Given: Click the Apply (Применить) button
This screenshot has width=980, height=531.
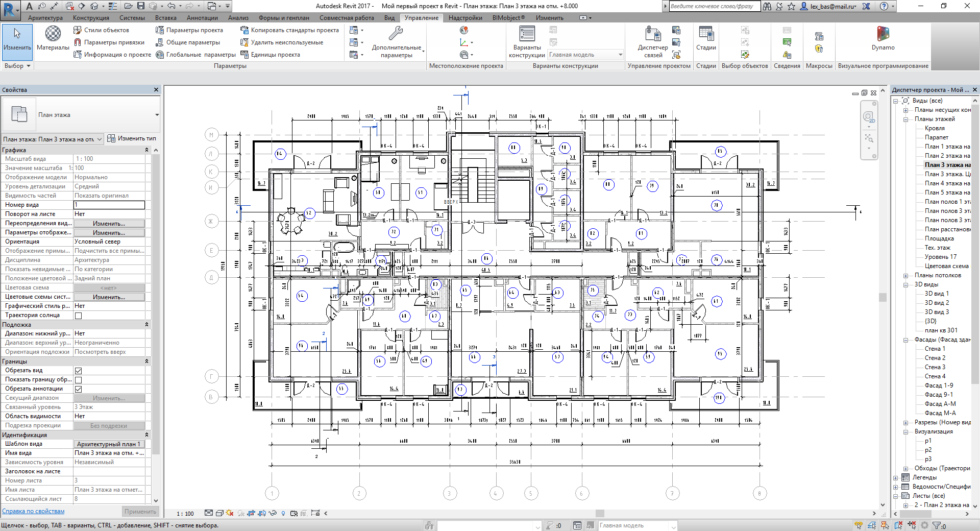Looking at the screenshot, I should click(140, 511).
